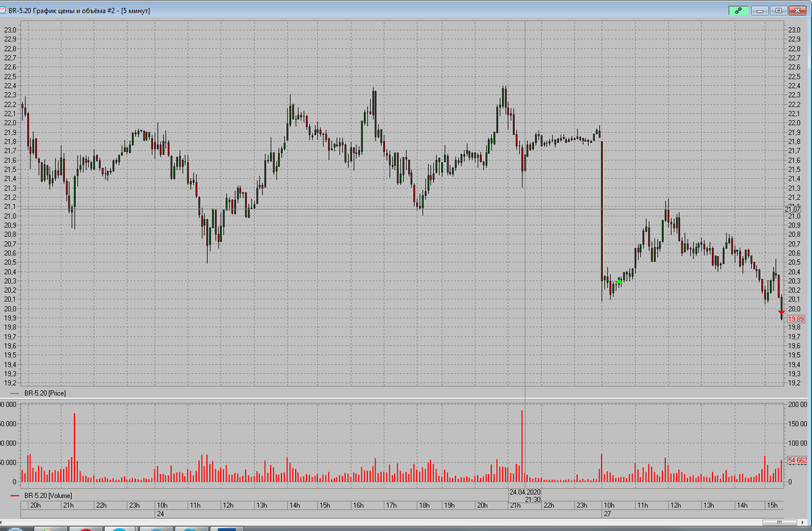
Task: Click the 100 000 label on right volume axis
Action: click(798, 442)
